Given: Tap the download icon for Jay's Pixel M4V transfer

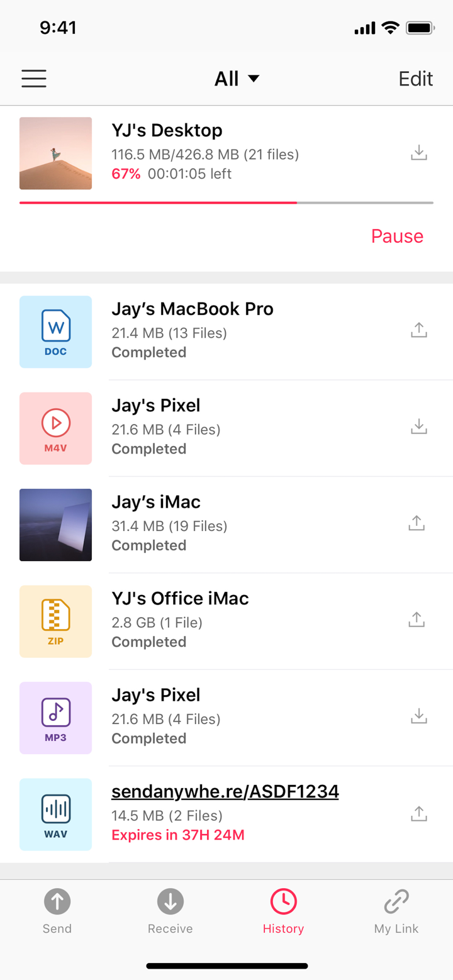Looking at the screenshot, I should point(418,426).
